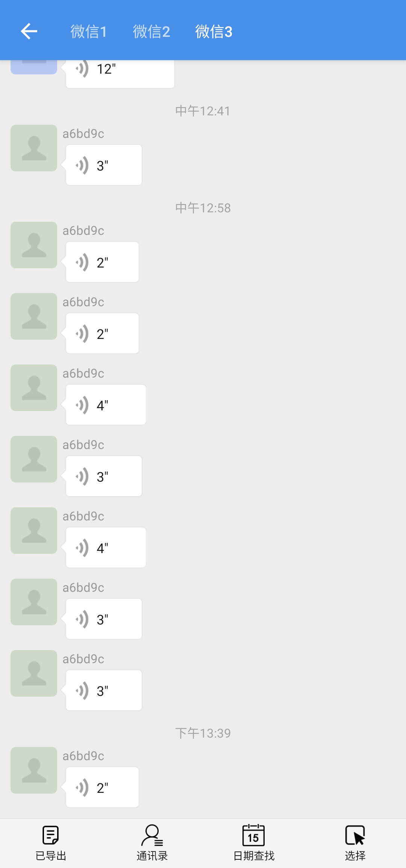Play the 3" voice message under 中午12:41
The width and height of the screenshot is (406, 868).
[104, 165]
